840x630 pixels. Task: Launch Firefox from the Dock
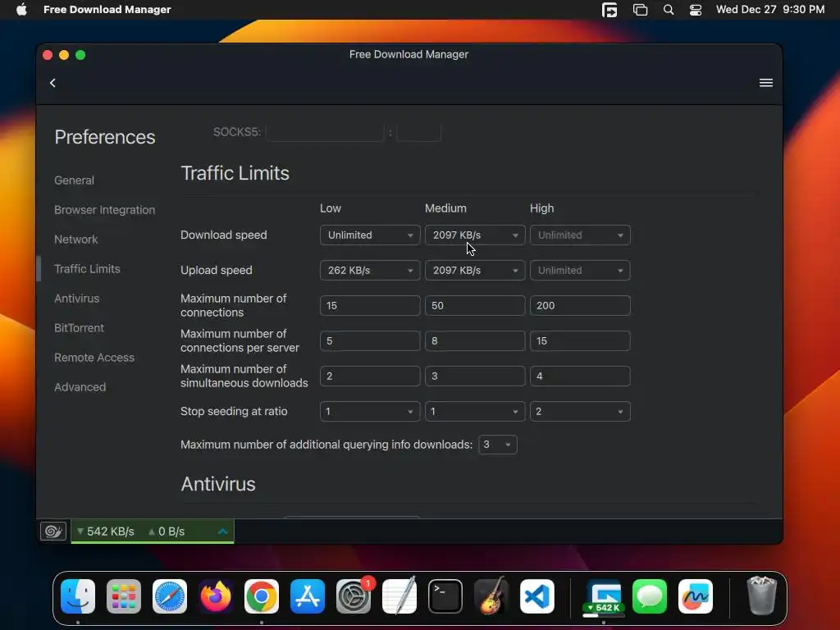[x=216, y=596]
